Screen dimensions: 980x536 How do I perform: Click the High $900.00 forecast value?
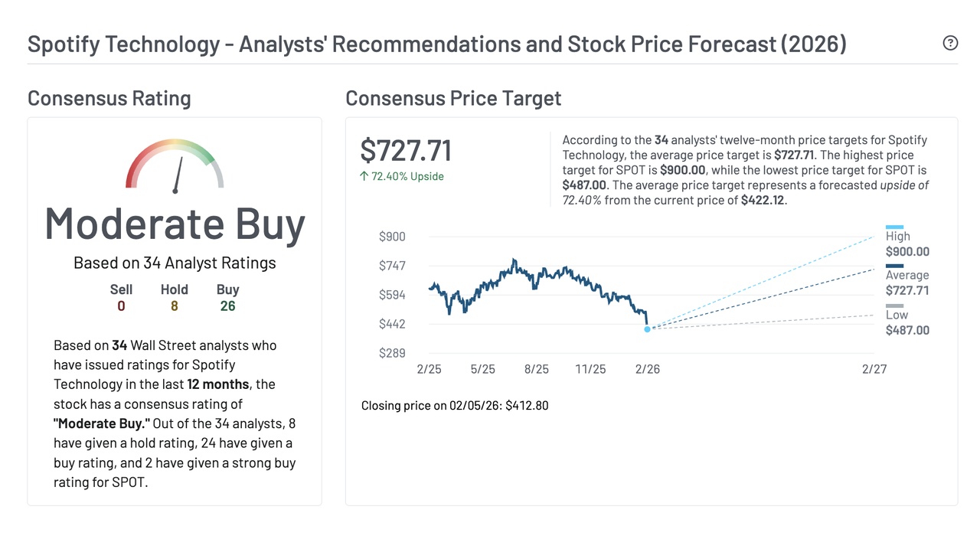point(907,251)
